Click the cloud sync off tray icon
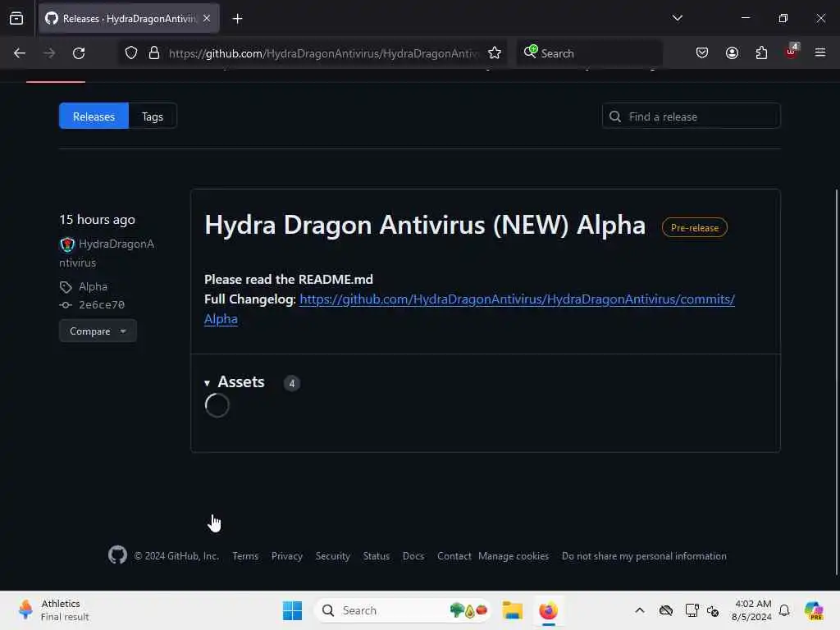This screenshot has width=840, height=630. (x=666, y=610)
